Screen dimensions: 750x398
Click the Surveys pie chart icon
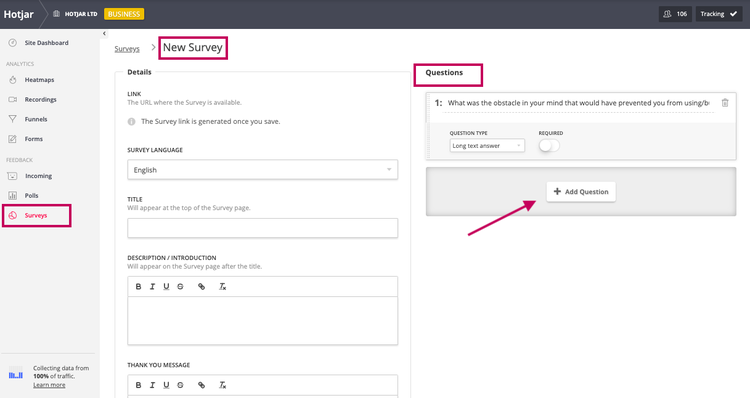click(13, 215)
